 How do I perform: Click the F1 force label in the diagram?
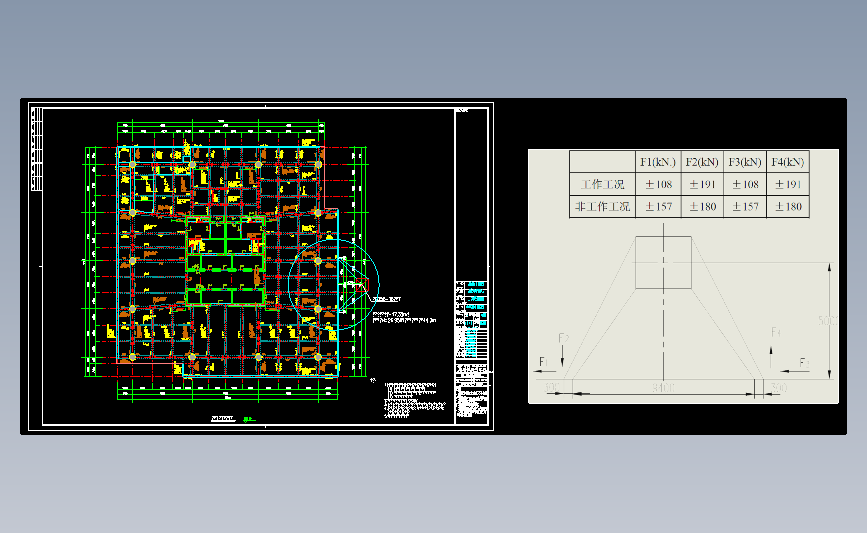coord(543,362)
